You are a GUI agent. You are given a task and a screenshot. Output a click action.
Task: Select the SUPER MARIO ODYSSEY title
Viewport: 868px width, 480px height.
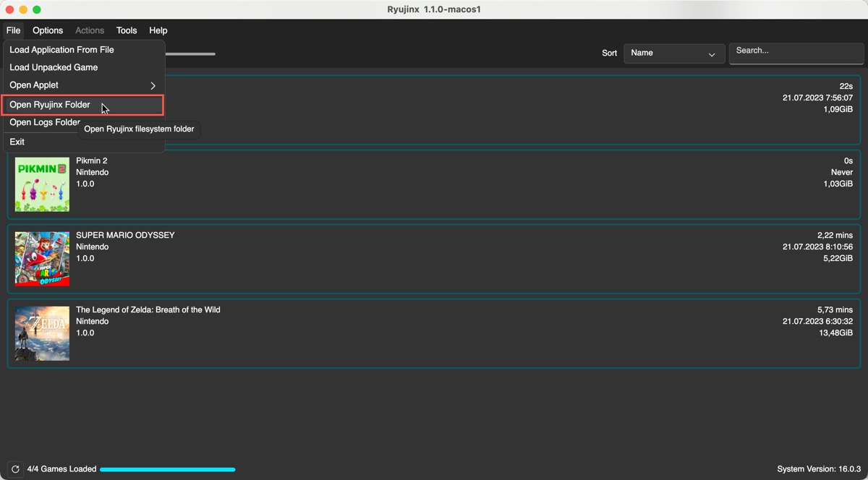(x=125, y=235)
